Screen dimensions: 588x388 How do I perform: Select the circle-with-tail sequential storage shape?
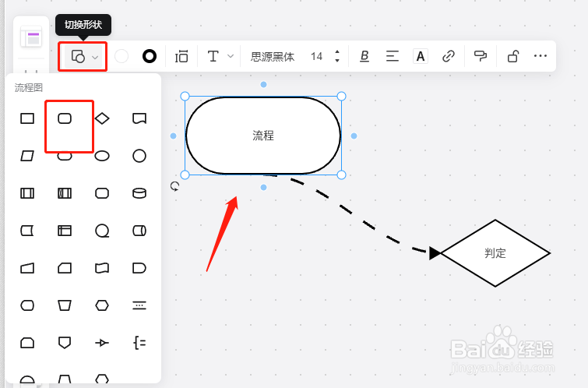click(x=102, y=231)
